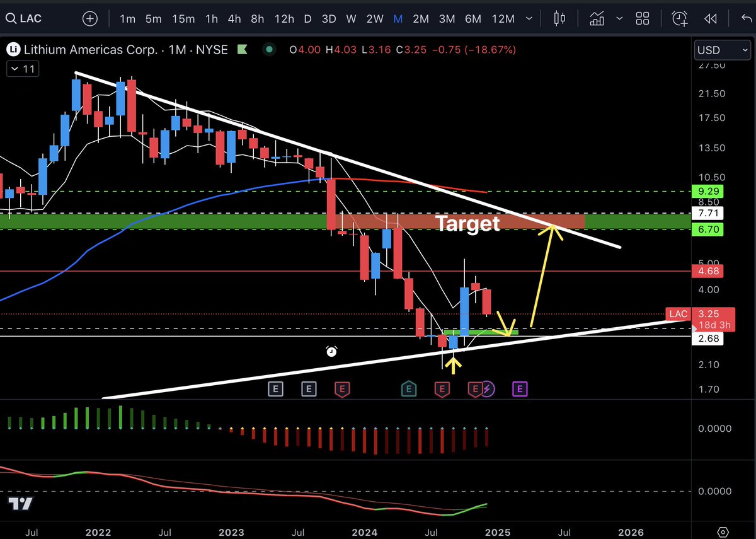The width and height of the screenshot is (756, 539).
Task: Click the 2025 time axis label
Action: coord(499,531)
